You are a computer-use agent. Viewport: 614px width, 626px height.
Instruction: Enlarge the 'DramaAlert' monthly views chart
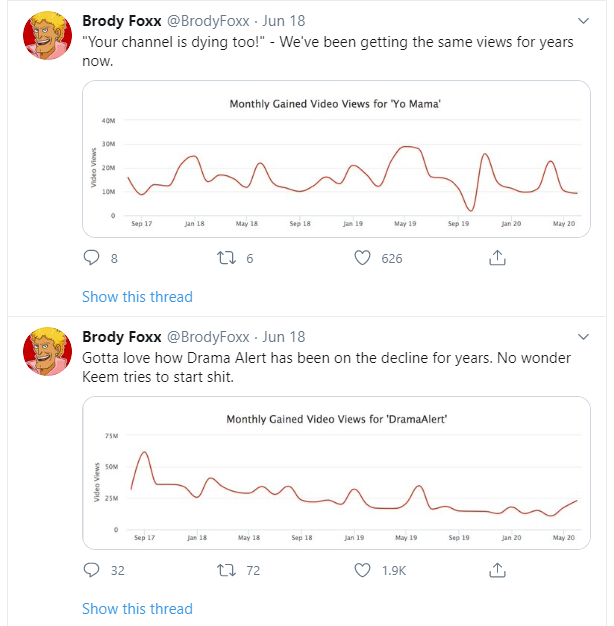click(337, 470)
